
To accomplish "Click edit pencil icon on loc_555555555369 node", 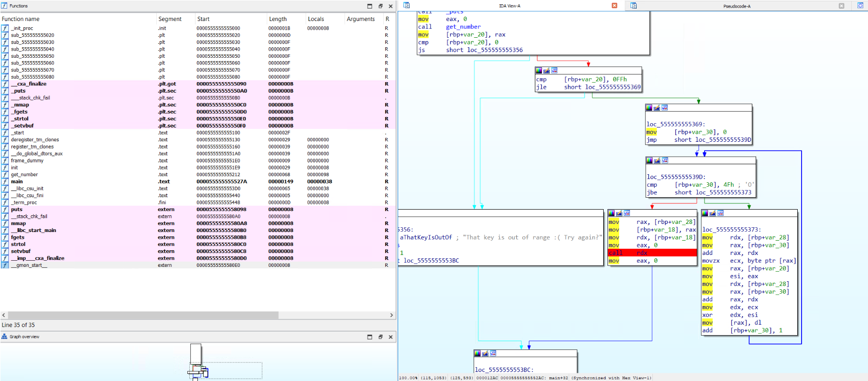I will point(657,108).
